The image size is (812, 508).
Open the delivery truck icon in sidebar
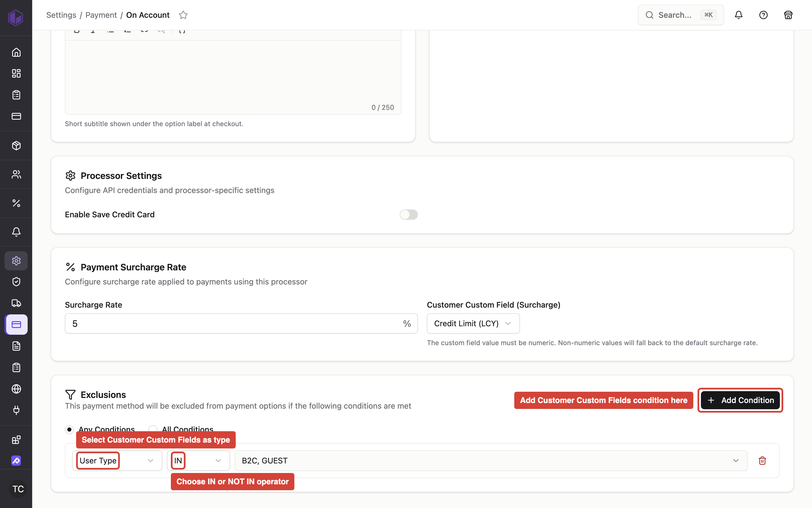[x=16, y=303]
